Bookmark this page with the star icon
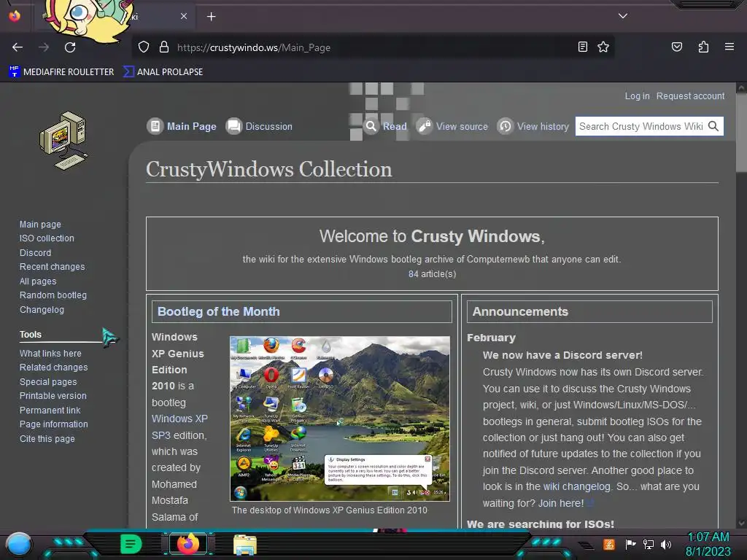The image size is (747, 560). (x=603, y=47)
